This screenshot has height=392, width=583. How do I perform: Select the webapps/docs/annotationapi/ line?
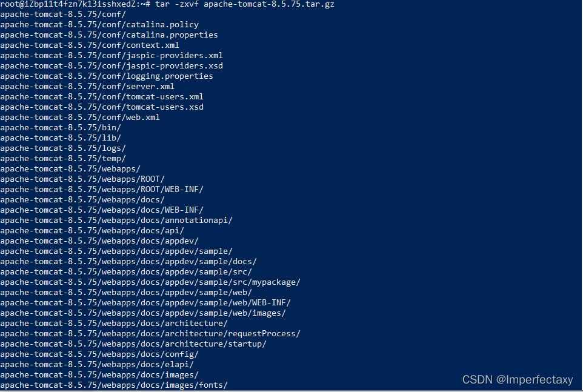(x=116, y=221)
